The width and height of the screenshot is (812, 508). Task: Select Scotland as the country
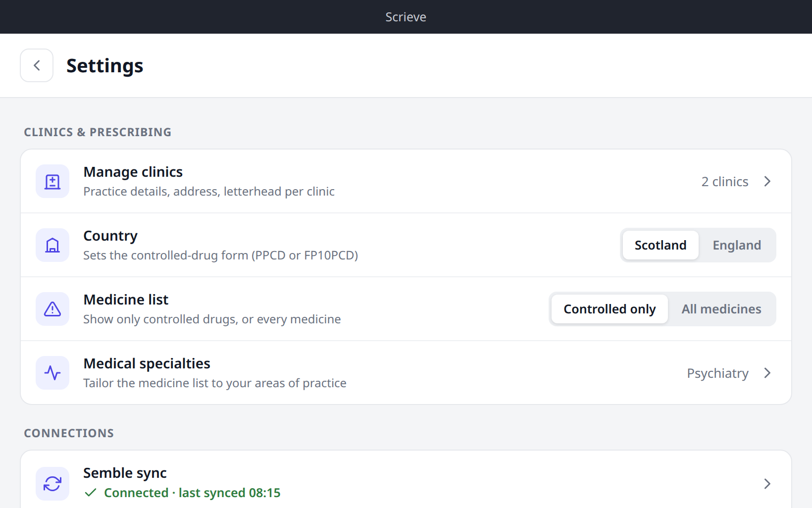pyautogui.click(x=660, y=245)
